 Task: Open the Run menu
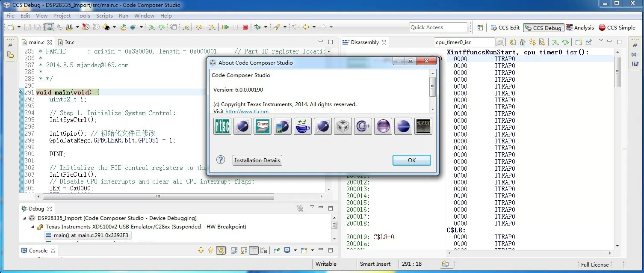(124, 16)
